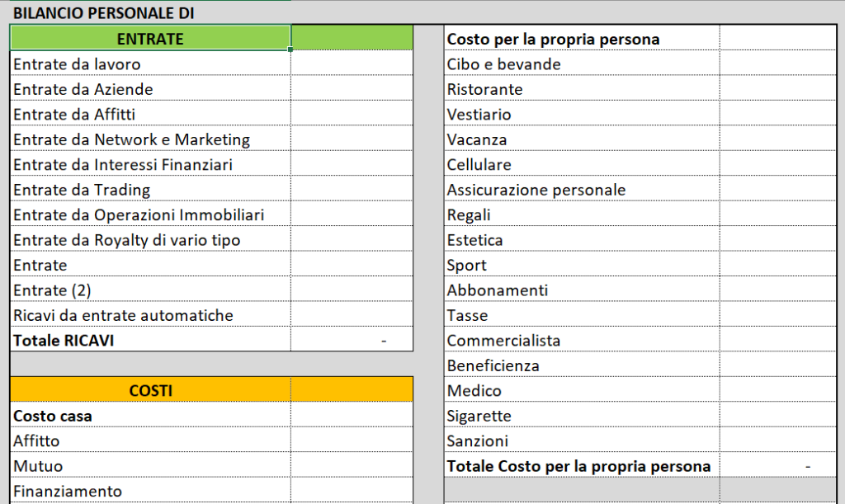This screenshot has width=845, height=504.
Task: Select the 'Cibo e bevande' cell
Action: 581,64
